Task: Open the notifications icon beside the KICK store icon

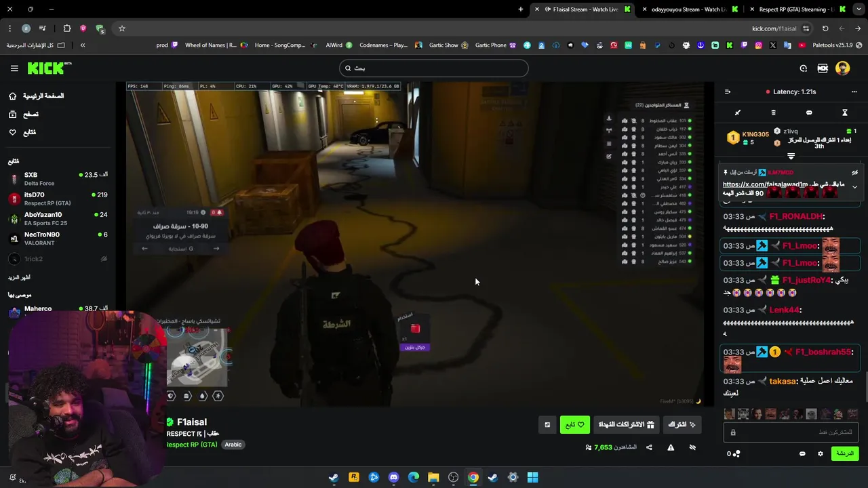Action: (x=803, y=68)
